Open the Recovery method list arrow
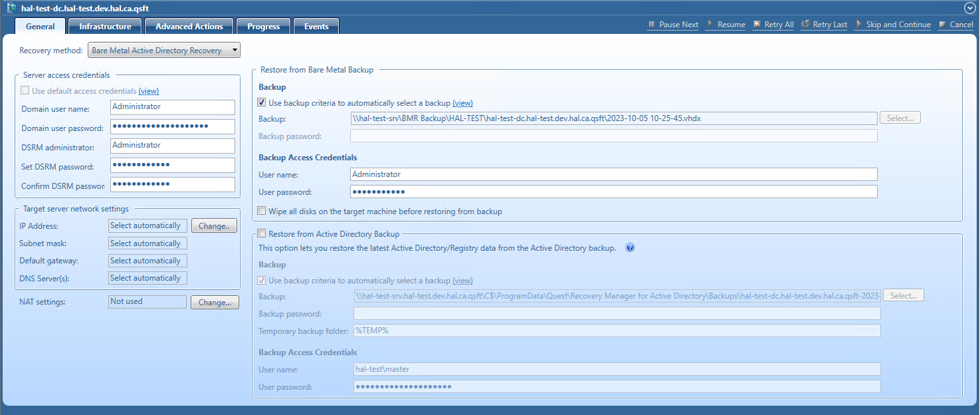980x415 pixels. point(235,50)
